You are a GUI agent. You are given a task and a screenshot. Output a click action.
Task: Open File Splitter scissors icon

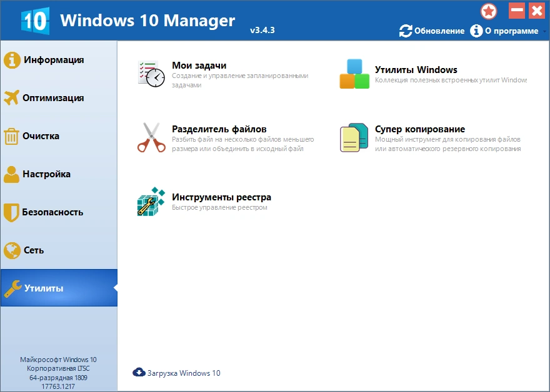pyautogui.click(x=151, y=137)
